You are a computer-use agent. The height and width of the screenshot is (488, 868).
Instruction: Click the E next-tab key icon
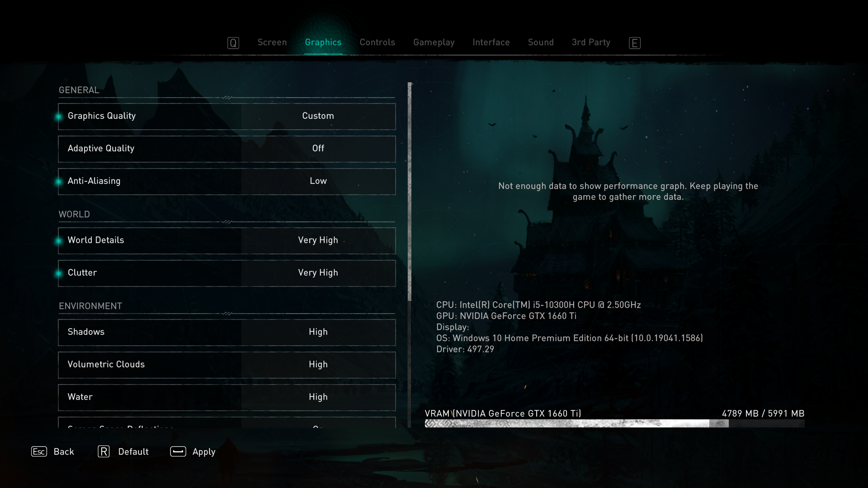click(x=634, y=43)
